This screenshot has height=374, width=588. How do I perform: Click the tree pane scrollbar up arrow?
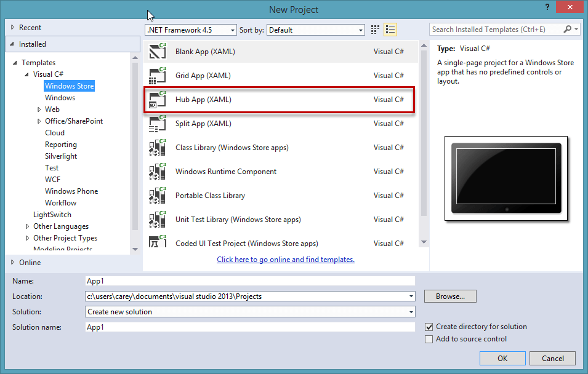135,57
